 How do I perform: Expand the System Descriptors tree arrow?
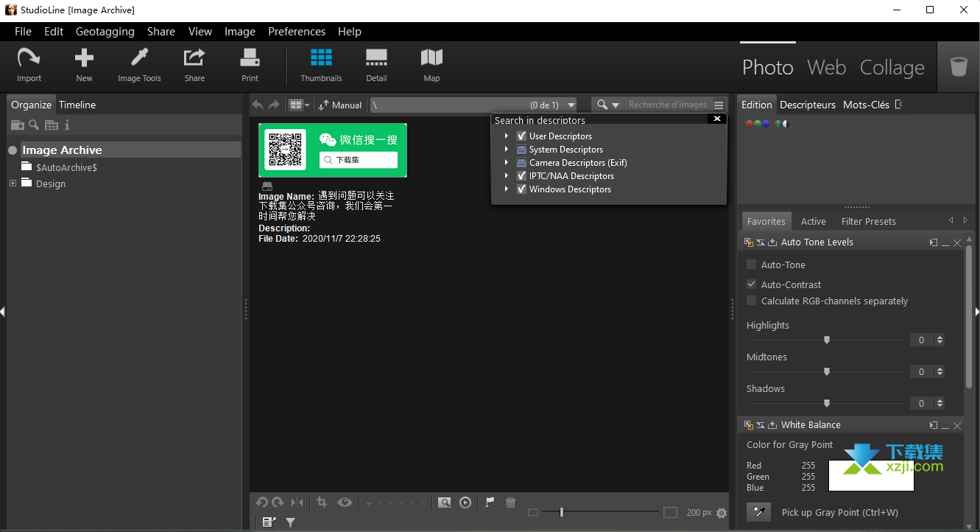pyautogui.click(x=507, y=149)
